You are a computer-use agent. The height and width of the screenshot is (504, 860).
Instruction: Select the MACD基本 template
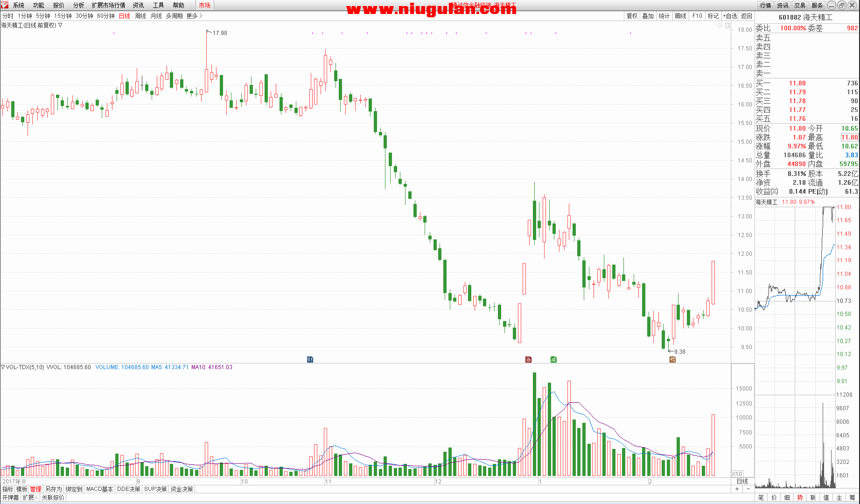pyautogui.click(x=100, y=489)
